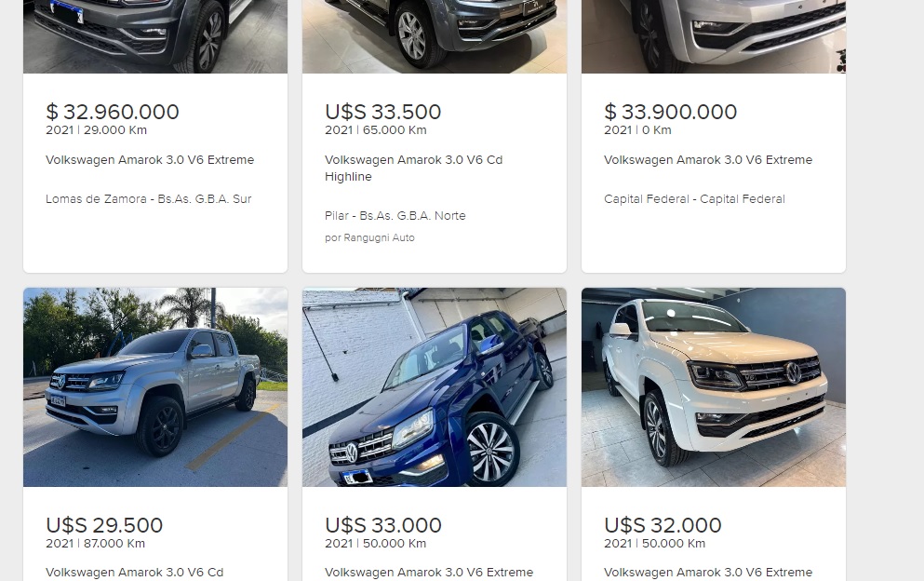
Task: Click the U$S 33.500 price listing
Action: (383, 112)
